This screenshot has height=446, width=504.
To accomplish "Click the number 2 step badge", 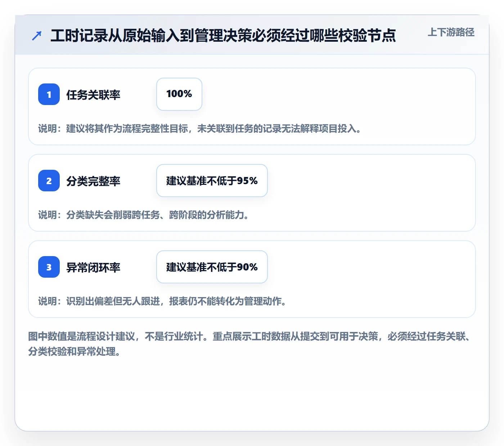I will (x=49, y=181).
